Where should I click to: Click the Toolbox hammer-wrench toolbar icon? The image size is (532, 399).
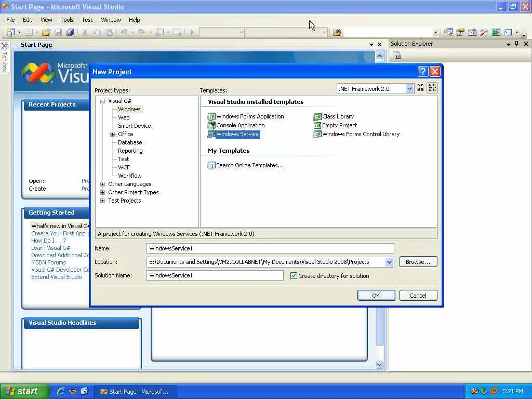484,32
